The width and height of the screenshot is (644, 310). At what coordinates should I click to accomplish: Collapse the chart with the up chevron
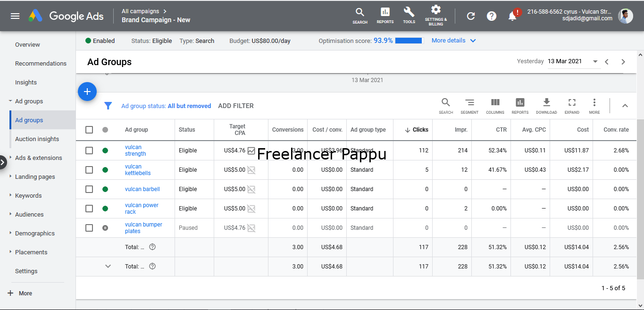[x=625, y=106]
